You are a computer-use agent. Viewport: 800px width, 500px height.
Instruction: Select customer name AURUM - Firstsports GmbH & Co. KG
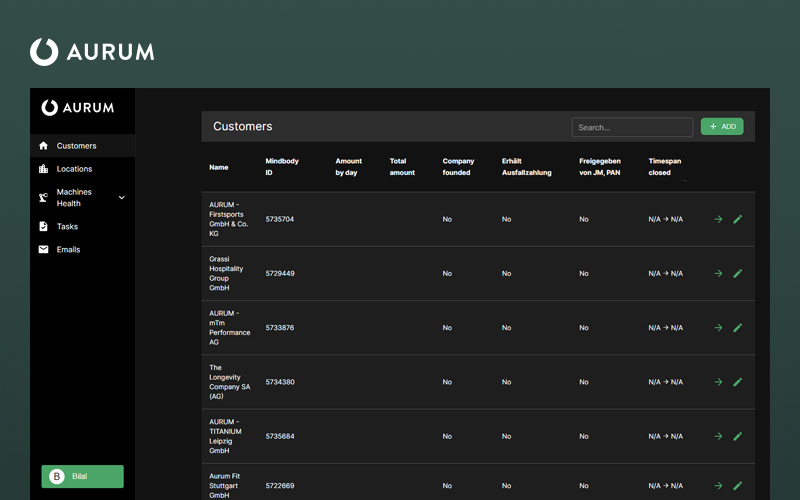(x=229, y=219)
